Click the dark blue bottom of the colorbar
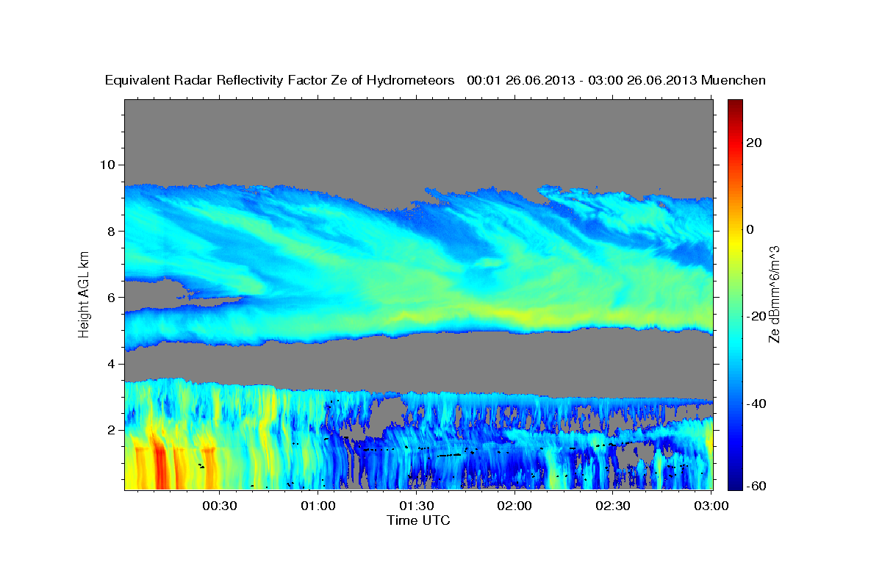882x588 pixels. (735, 483)
